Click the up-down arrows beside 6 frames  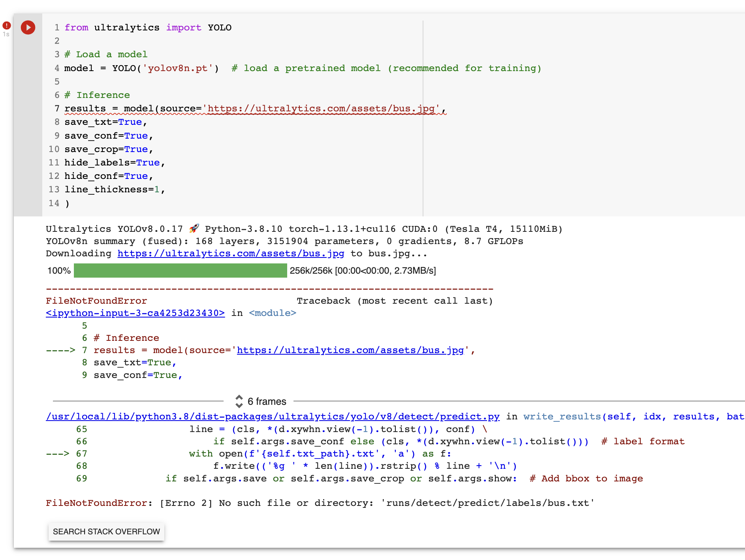(x=239, y=401)
